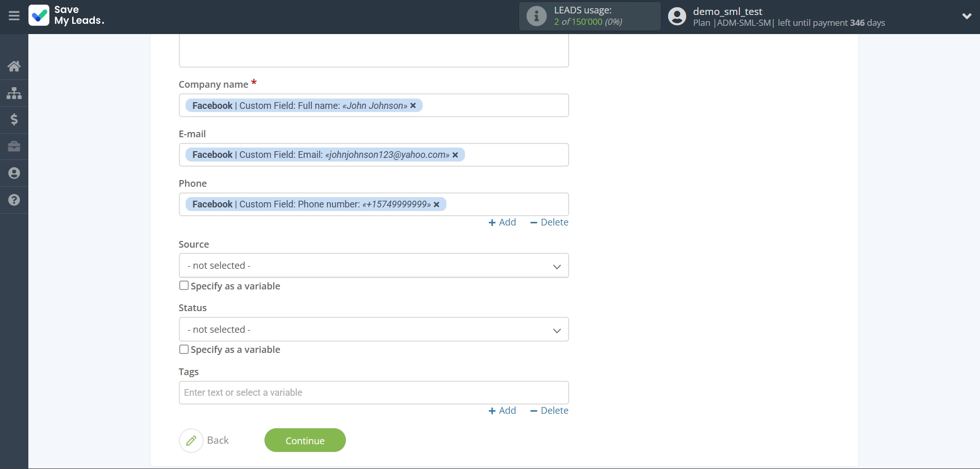Enable Specify as a variable under Source
This screenshot has width=980, height=469.
click(184, 286)
